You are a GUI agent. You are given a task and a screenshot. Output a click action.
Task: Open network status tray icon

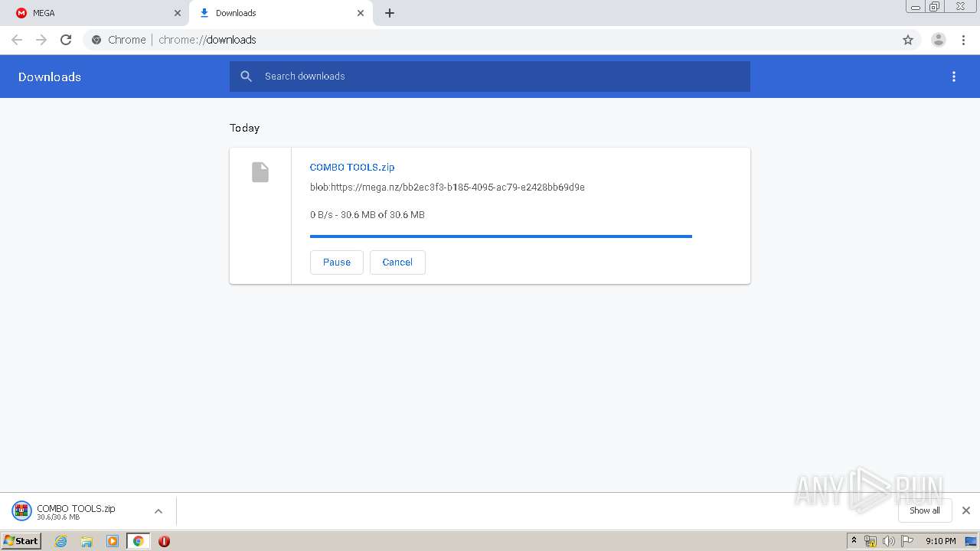871,541
